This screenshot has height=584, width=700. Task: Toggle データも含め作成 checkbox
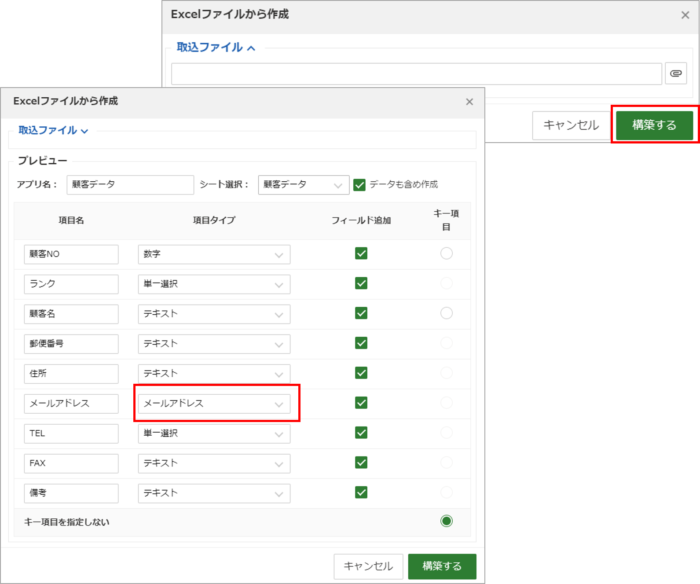click(359, 184)
